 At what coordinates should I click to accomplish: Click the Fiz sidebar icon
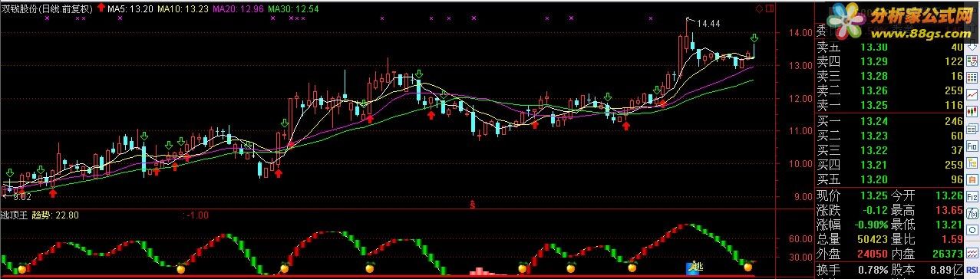click(972, 197)
